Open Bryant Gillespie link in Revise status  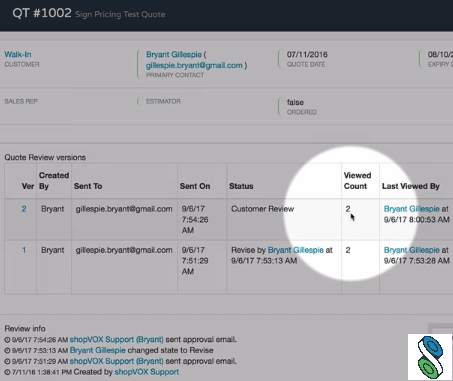click(x=296, y=250)
